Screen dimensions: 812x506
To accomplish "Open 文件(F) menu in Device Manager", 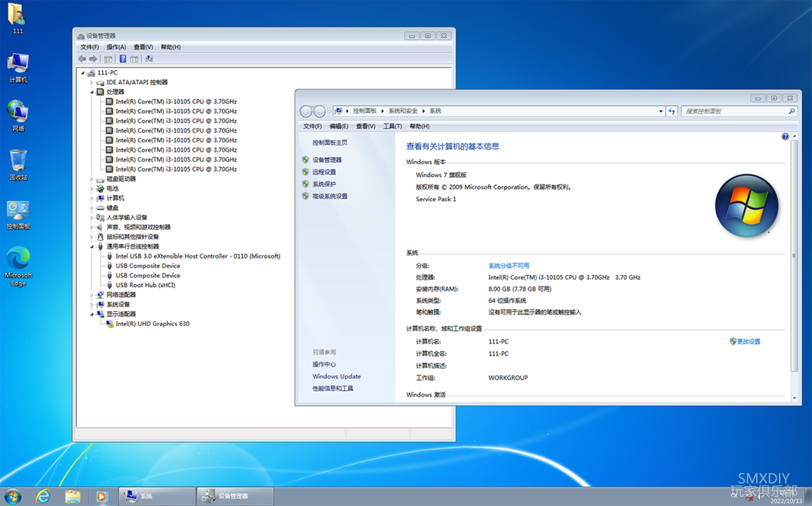I will (90, 47).
